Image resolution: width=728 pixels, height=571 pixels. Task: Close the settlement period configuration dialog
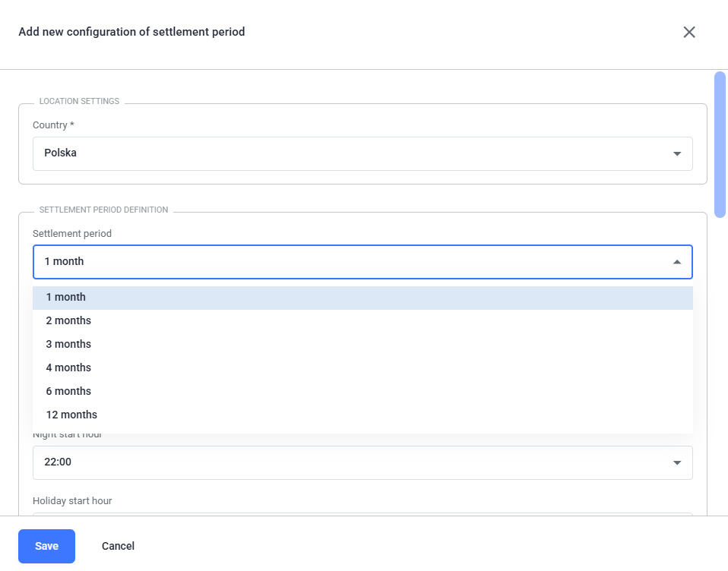(689, 32)
